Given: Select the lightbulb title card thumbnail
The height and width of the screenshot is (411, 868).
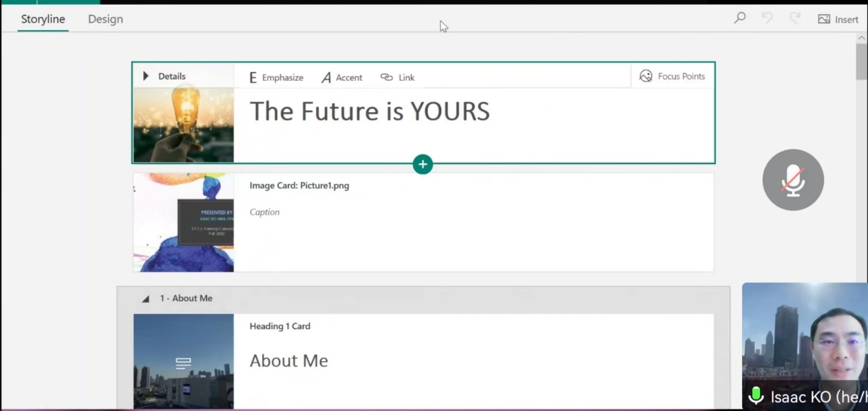Looking at the screenshot, I should 183,124.
